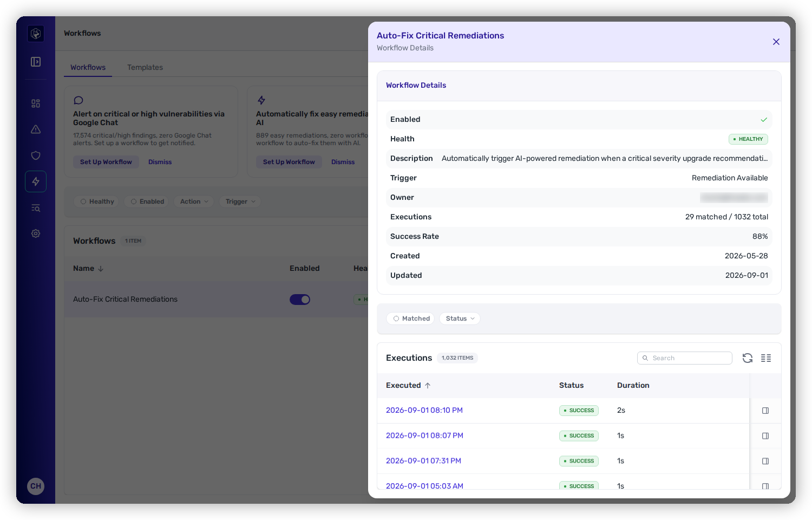Click the CH user avatar
Image resolution: width=812 pixels, height=520 pixels.
click(36, 486)
